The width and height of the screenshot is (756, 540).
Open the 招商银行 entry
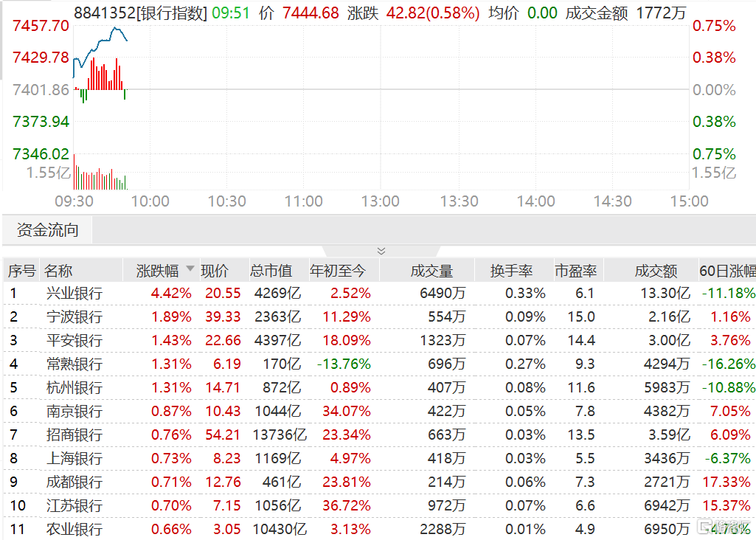[74, 435]
